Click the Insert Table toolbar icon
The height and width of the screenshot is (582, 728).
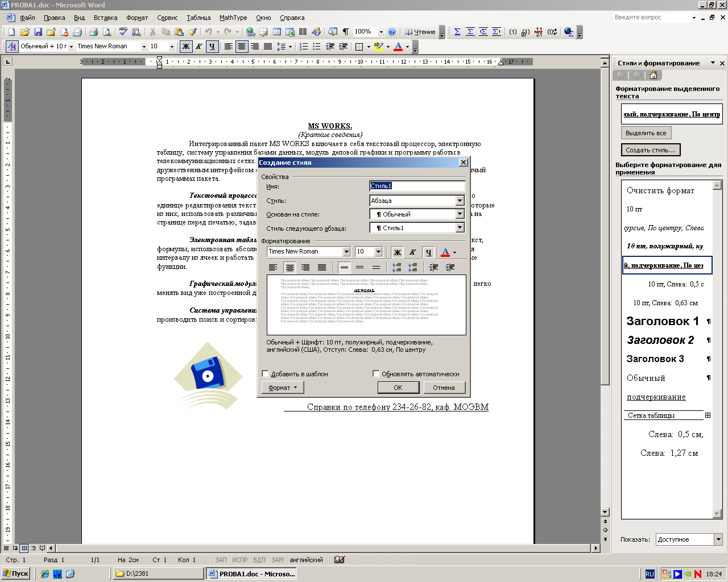(x=277, y=32)
